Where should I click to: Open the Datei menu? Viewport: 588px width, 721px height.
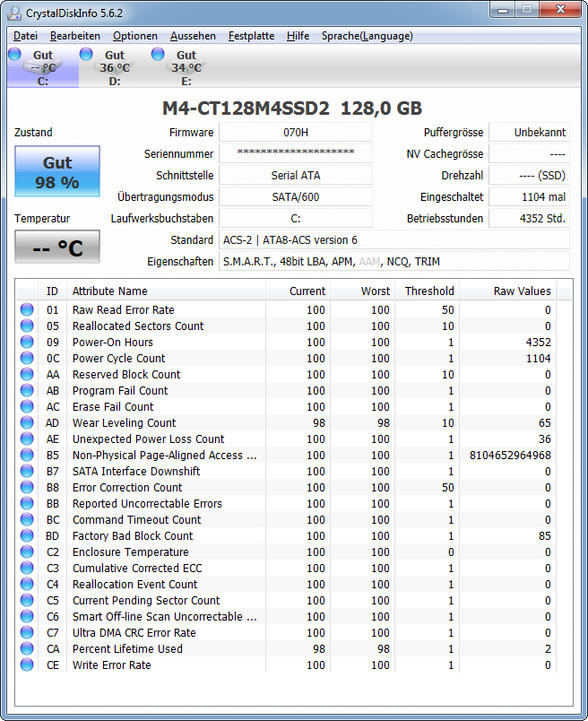point(25,36)
